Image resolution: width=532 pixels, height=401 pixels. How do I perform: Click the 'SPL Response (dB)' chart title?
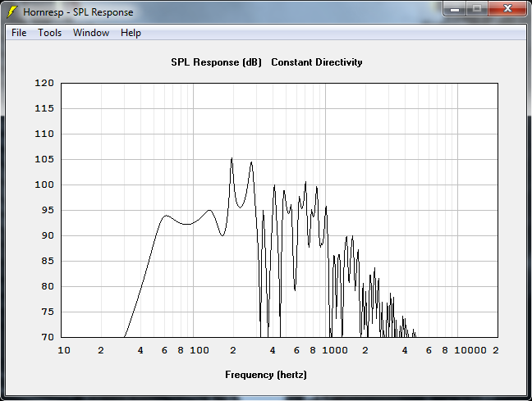(x=216, y=62)
